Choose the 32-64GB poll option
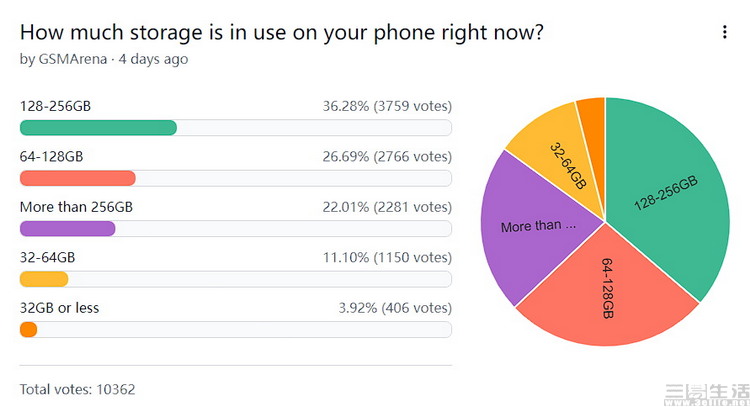This screenshot has width=750, height=407. click(48, 257)
